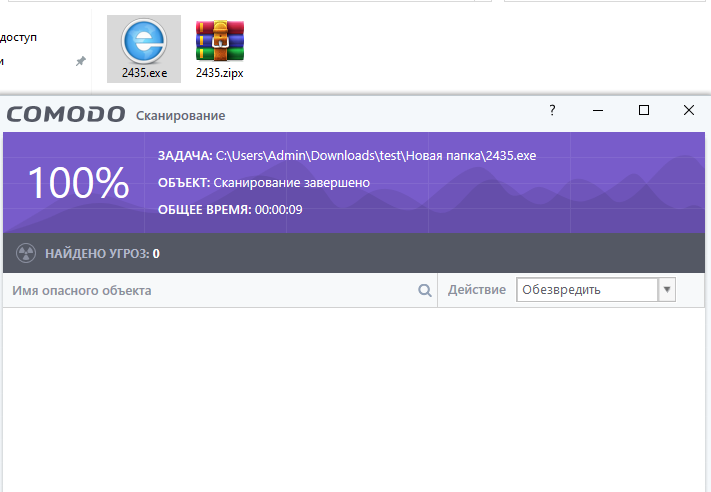Minimize the Comodo scan window
711x492 pixels.
598,110
